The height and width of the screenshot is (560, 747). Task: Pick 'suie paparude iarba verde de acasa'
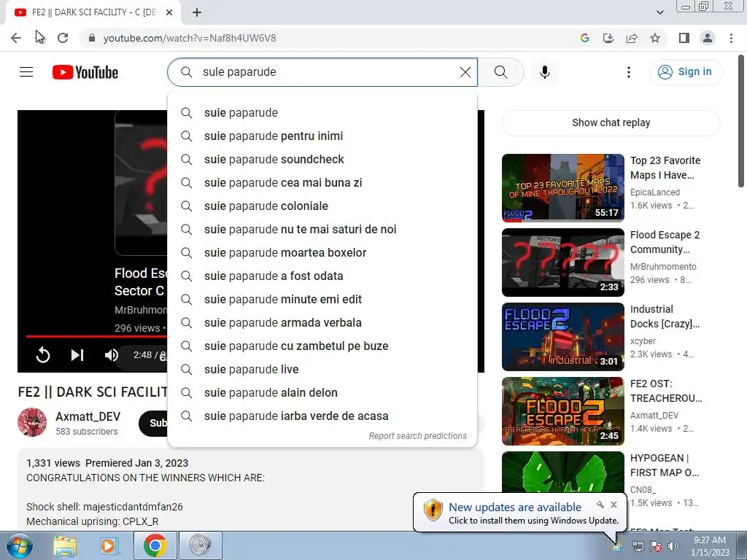coord(322,416)
